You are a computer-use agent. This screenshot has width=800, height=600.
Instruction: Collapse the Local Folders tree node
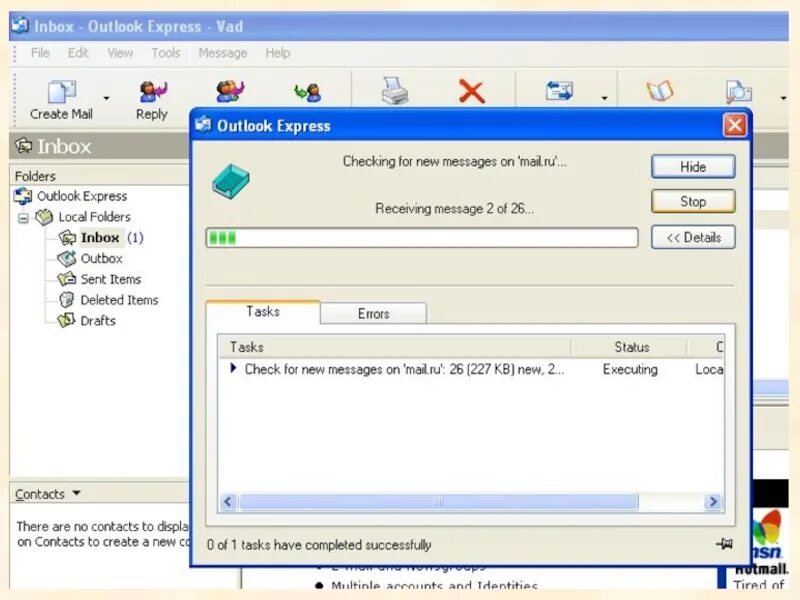pyautogui.click(x=23, y=218)
